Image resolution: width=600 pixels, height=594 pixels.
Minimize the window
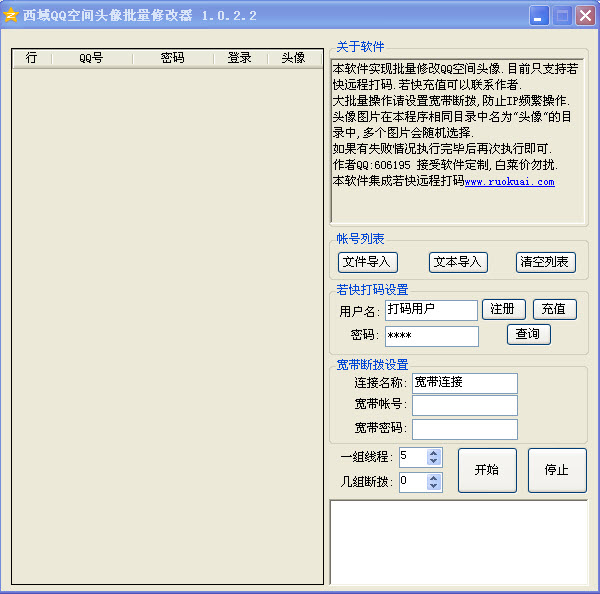[539, 16]
